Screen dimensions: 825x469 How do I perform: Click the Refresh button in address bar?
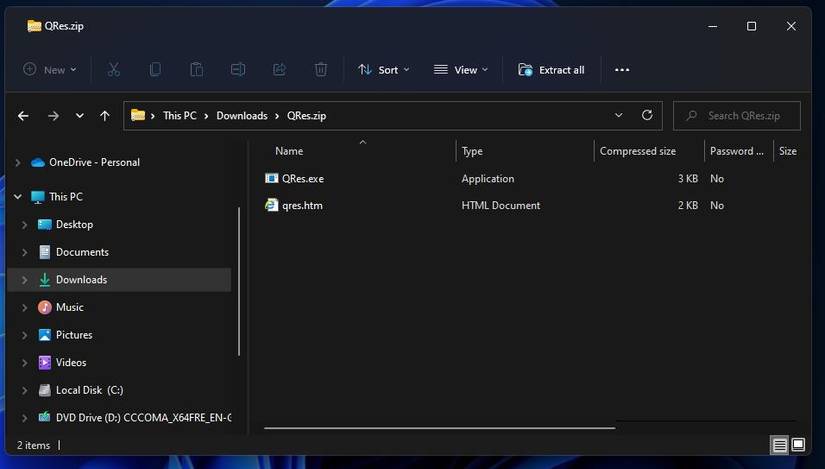[647, 116]
